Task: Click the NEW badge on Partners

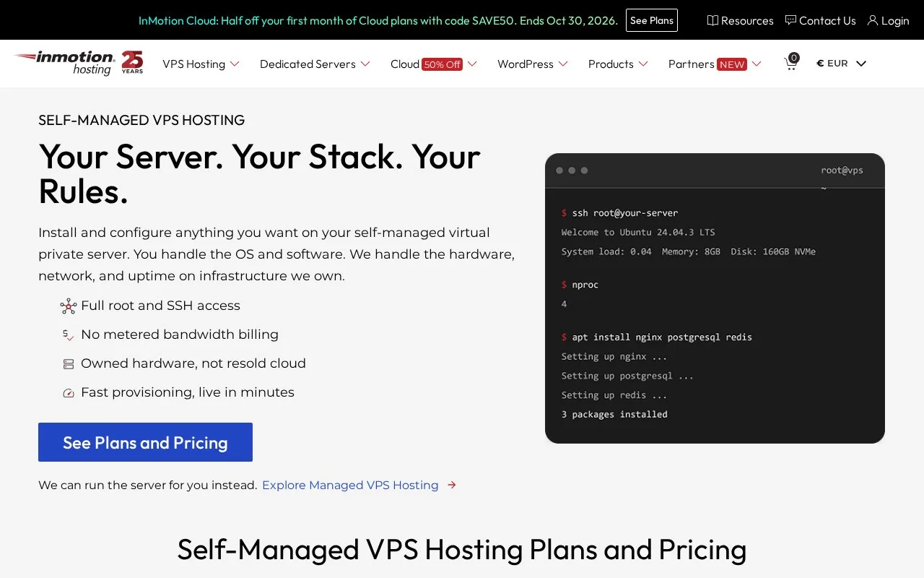Action: coord(732,64)
